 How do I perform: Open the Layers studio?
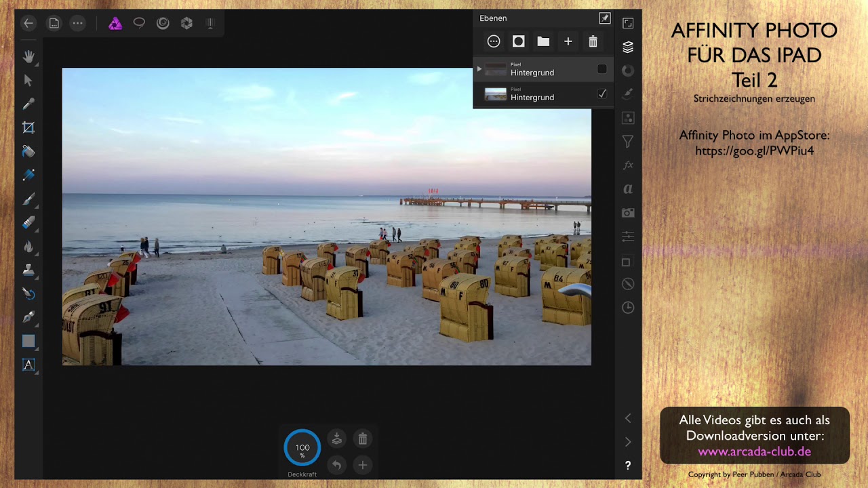click(628, 47)
